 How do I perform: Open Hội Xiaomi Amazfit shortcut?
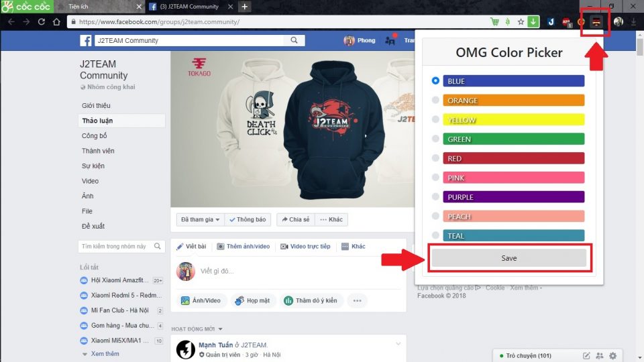(x=121, y=280)
